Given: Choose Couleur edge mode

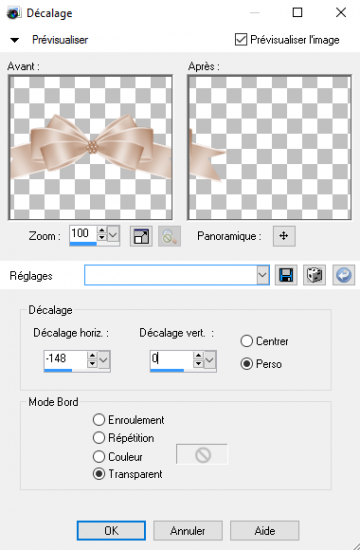Looking at the screenshot, I should coord(99,456).
